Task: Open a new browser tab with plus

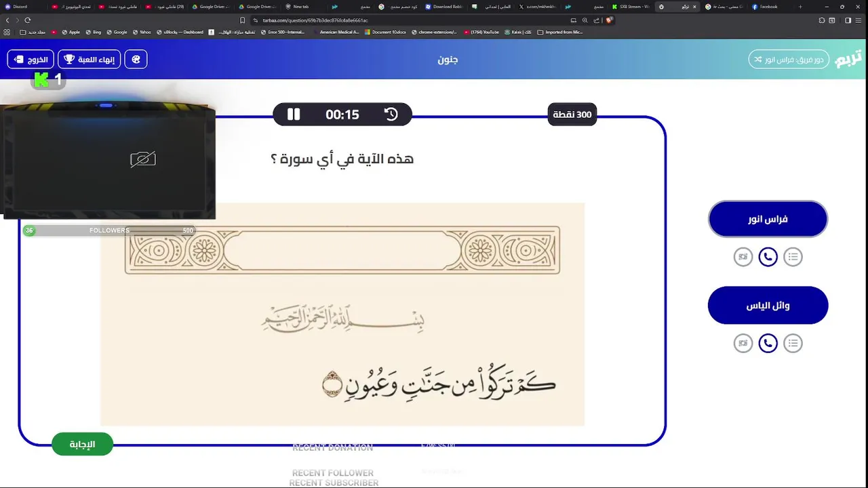Action: pyautogui.click(x=800, y=7)
